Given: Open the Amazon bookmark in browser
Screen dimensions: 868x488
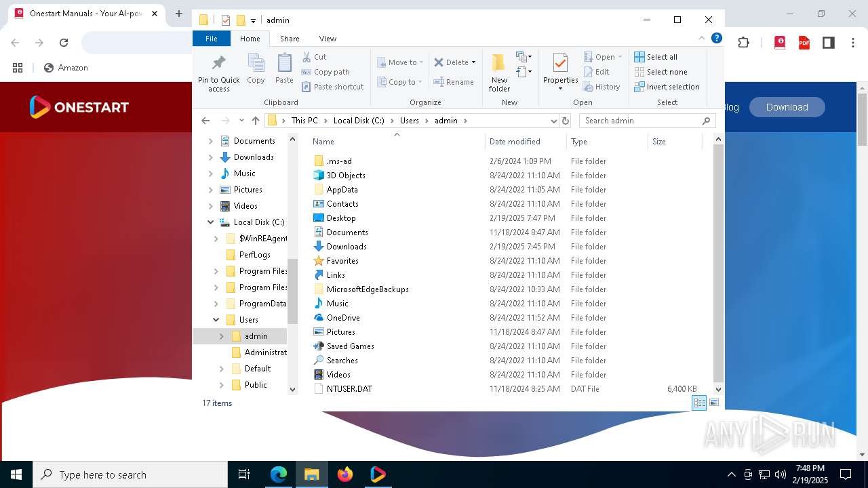Looking at the screenshot, I should tap(66, 68).
